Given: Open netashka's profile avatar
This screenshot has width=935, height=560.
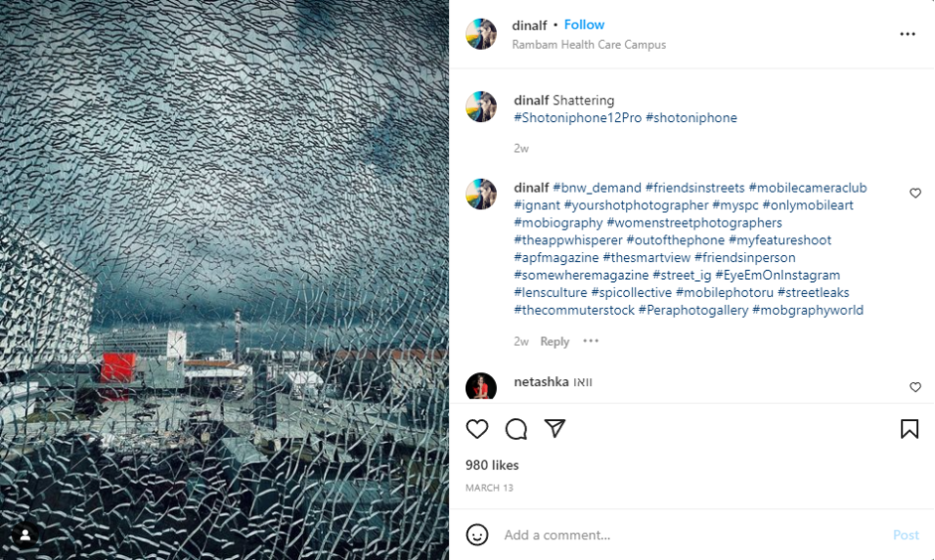Looking at the screenshot, I should [x=481, y=386].
